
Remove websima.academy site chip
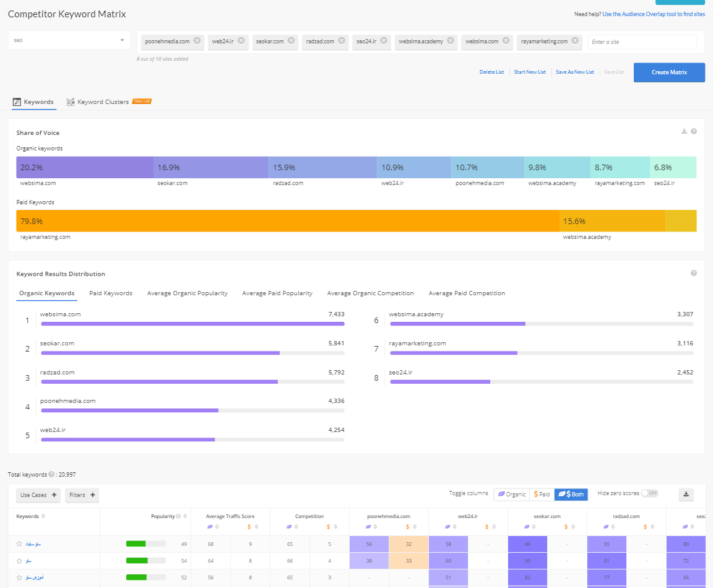coord(450,40)
